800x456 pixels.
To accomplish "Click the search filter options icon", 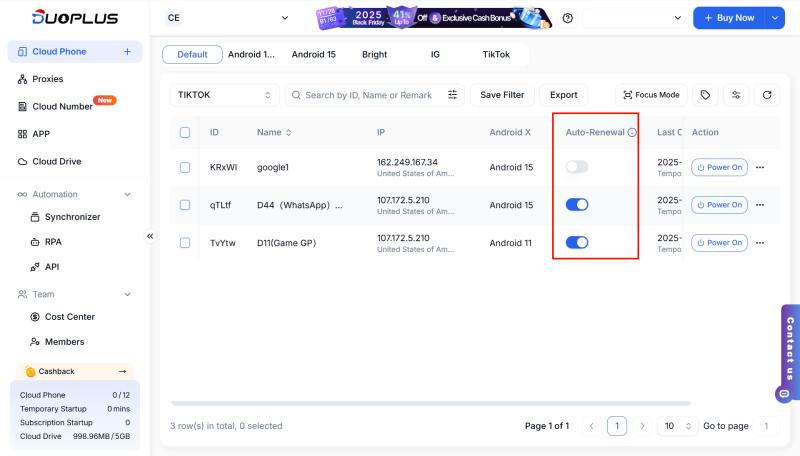I will (x=452, y=95).
